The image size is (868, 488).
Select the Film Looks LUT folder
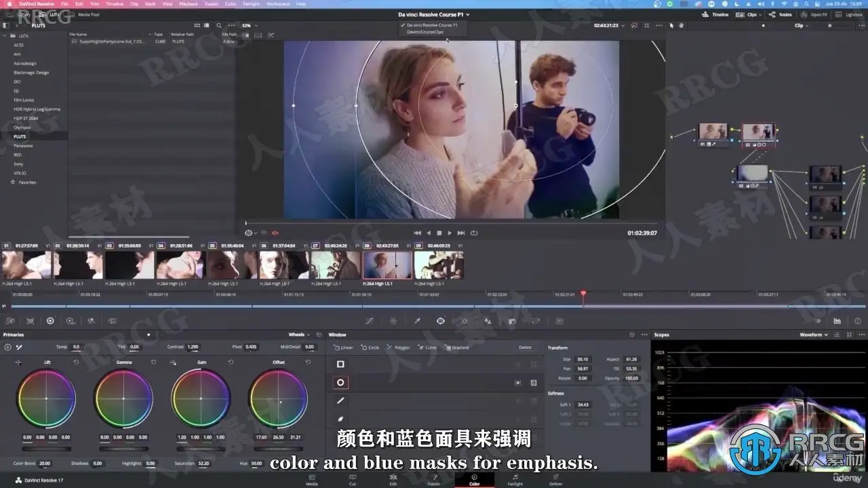point(24,100)
